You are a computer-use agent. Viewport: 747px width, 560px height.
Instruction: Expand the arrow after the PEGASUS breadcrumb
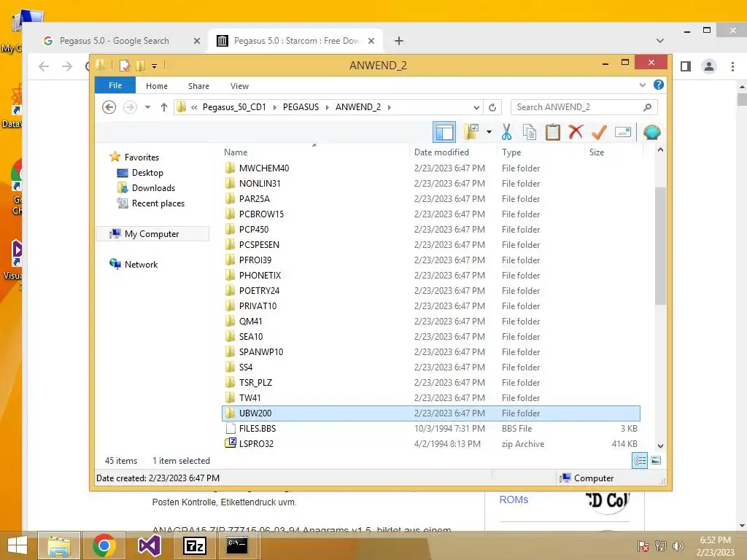(327, 107)
